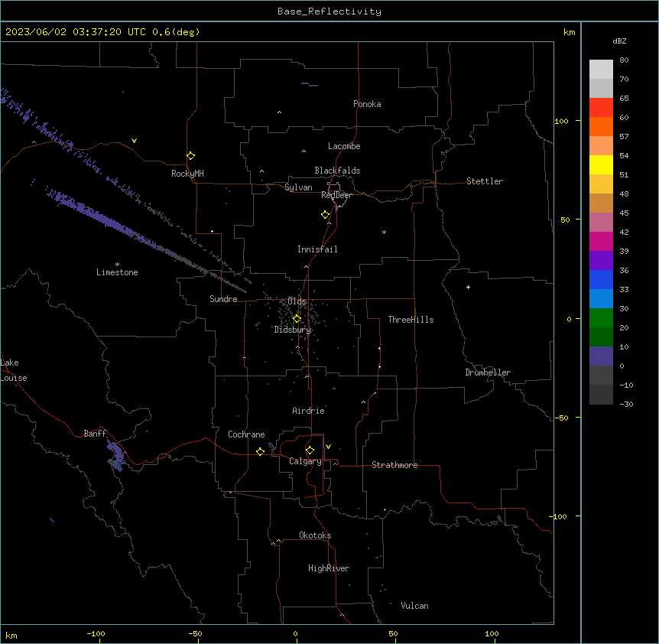The height and width of the screenshot is (644, 659).
Task: Click the 2023/06/02 03:37:20 UTC timestamp
Action: pos(76,32)
